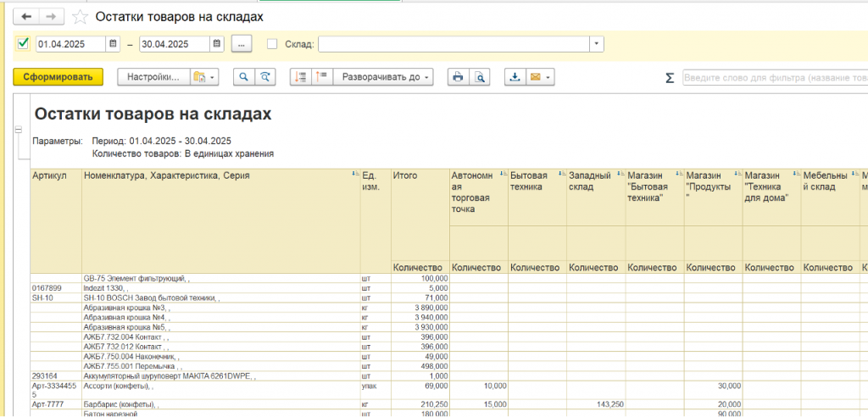Viewport: 868px width, 417px height.
Task: Open the Склад dropdown list
Action: click(597, 44)
